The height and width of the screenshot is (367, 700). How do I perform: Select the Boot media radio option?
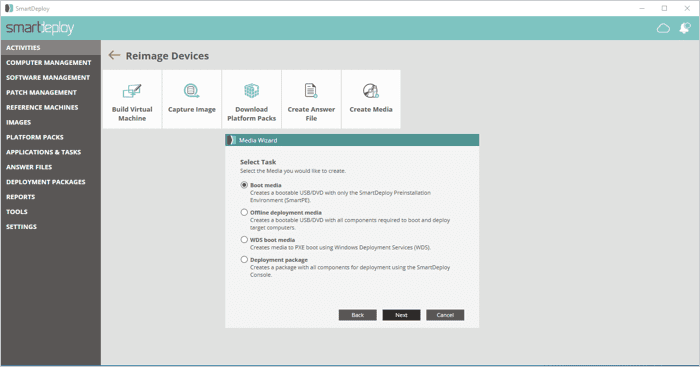pos(244,185)
